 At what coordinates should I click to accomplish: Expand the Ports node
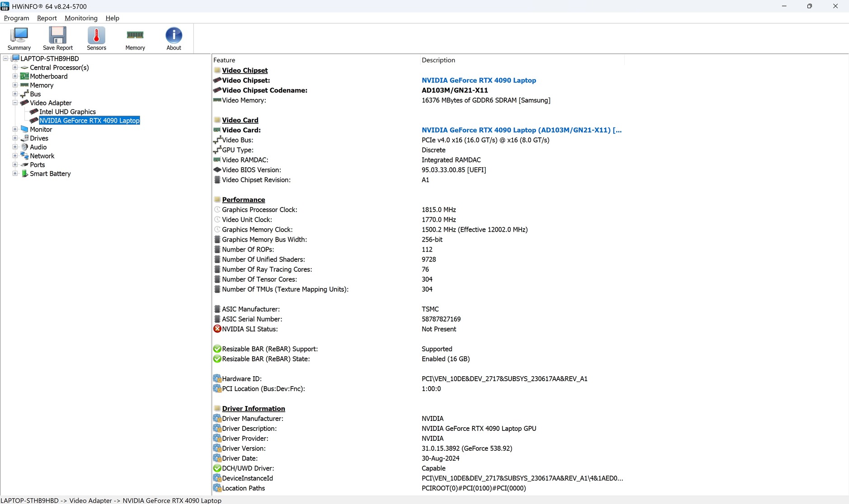click(15, 165)
